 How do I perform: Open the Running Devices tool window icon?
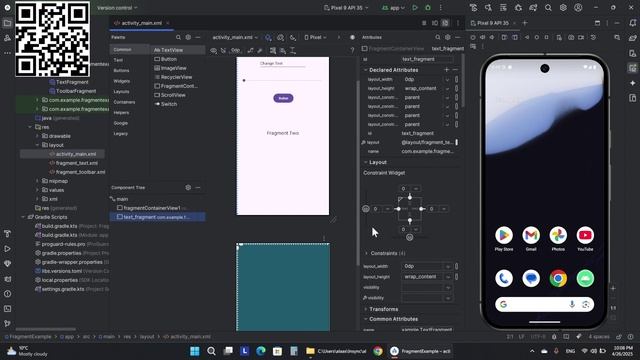(x=633, y=68)
